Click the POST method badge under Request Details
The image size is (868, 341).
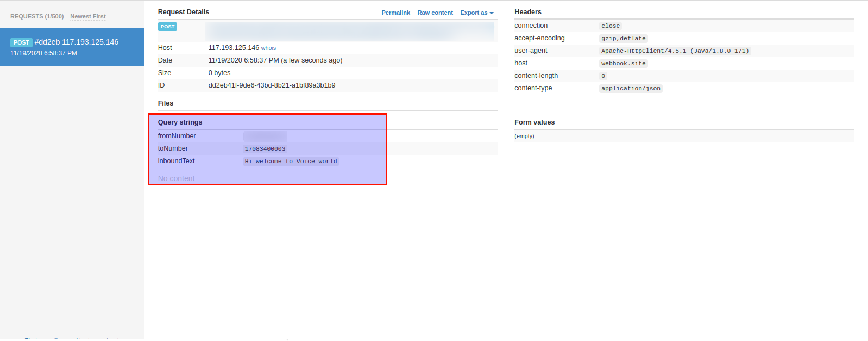click(x=167, y=27)
